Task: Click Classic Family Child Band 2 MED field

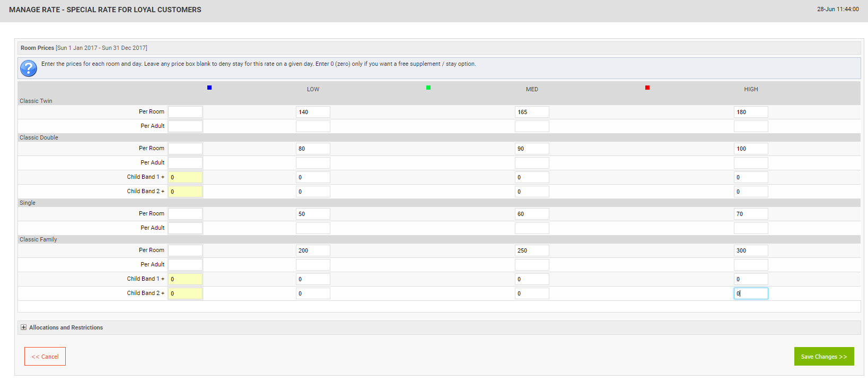Action: pos(532,293)
